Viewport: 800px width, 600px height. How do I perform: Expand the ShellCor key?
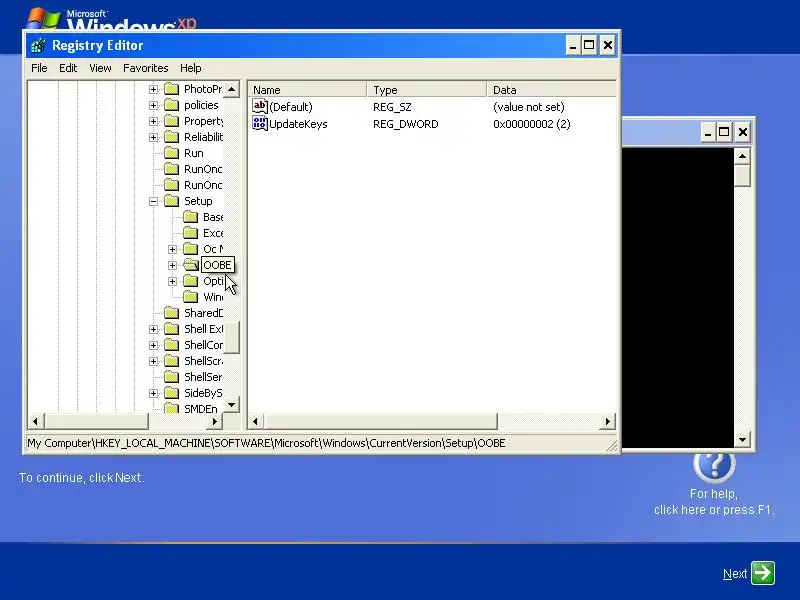pos(153,345)
